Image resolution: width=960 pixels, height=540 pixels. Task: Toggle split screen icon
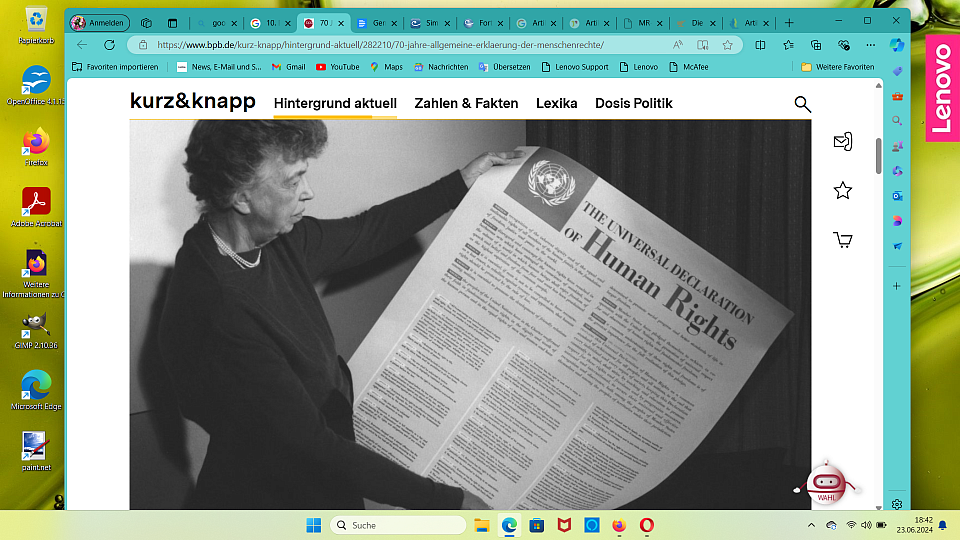click(x=760, y=45)
